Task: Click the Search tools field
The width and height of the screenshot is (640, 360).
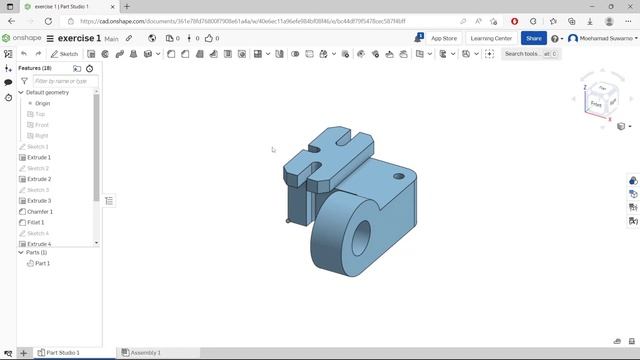Action: 531,54
